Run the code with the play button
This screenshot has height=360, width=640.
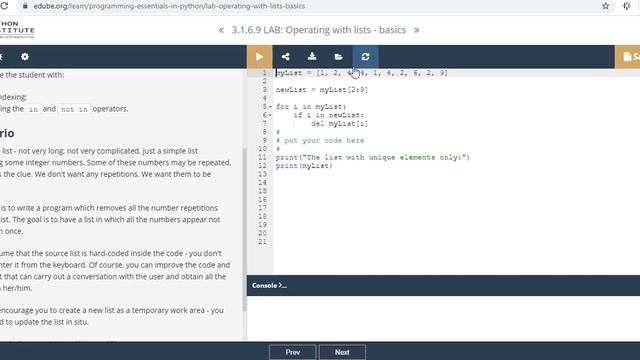pos(259,57)
